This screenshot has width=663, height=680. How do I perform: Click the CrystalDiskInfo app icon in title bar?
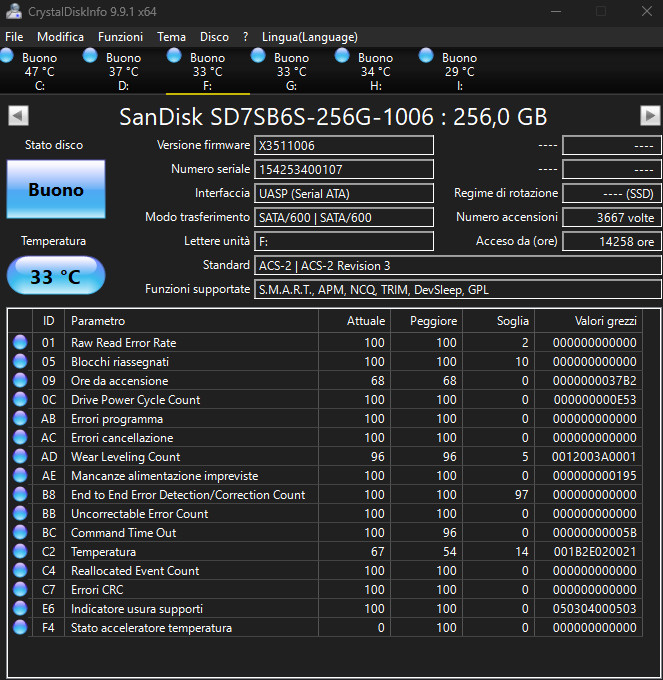13,11
